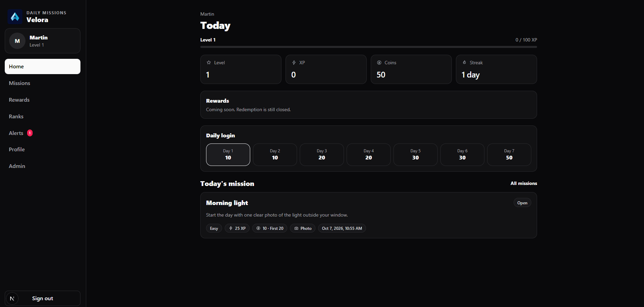This screenshot has height=307, width=644.
Task: Open the All missions link
Action: pos(523,183)
